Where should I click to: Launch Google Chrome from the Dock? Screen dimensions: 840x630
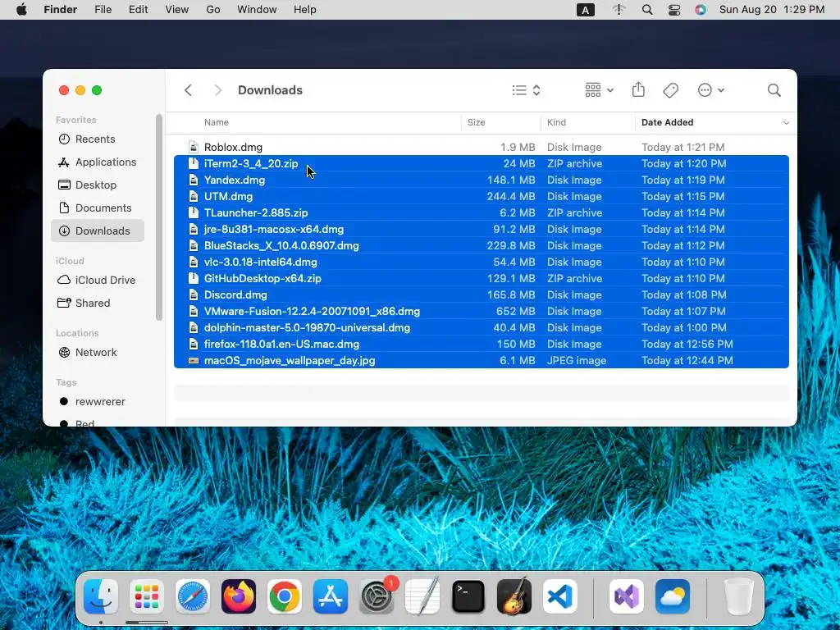click(x=285, y=596)
